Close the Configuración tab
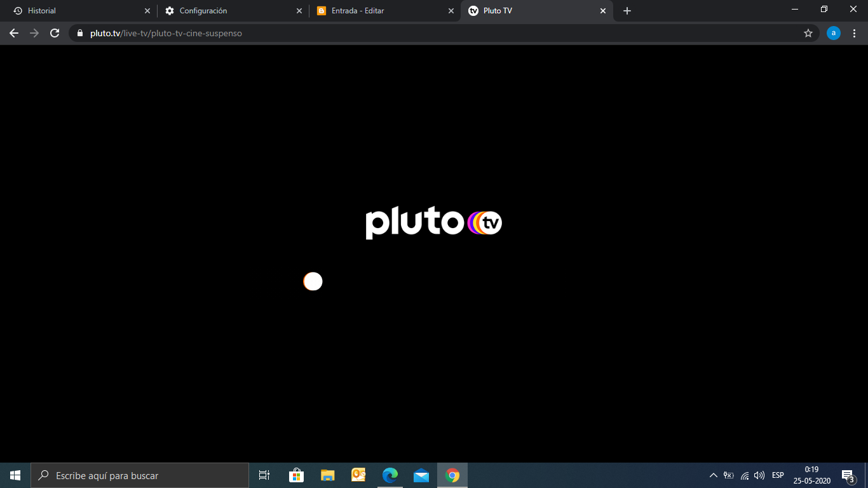Screen dimensions: 868x488 pyautogui.click(x=299, y=11)
